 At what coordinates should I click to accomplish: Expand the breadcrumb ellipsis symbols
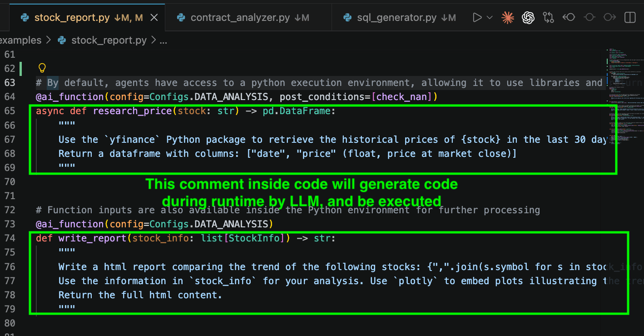coord(163,40)
